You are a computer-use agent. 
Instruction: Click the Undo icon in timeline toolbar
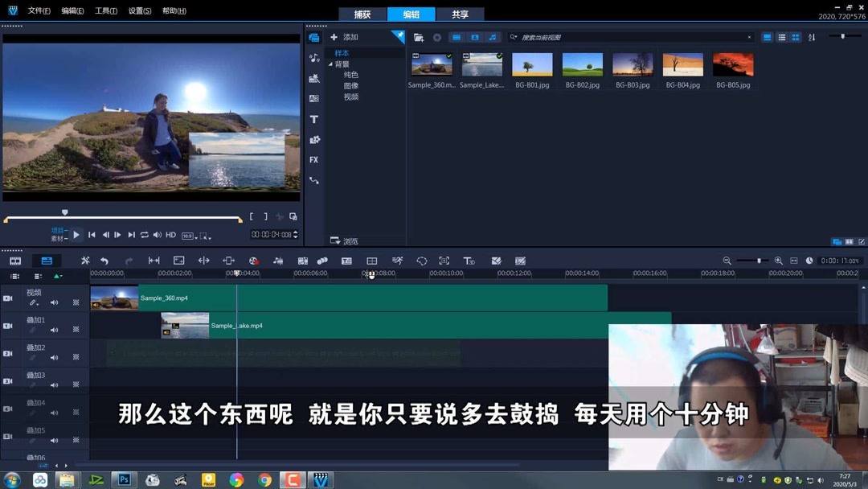pyautogui.click(x=104, y=260)
